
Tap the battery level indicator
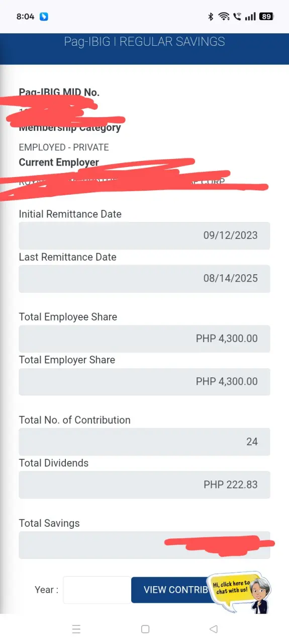(266, 17)
